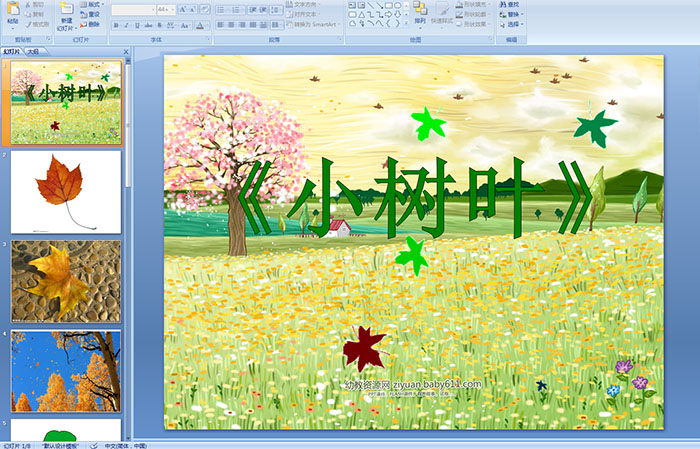Increase list indent level
This screenshot has height=449, width=700.
(x=263, y=10)
